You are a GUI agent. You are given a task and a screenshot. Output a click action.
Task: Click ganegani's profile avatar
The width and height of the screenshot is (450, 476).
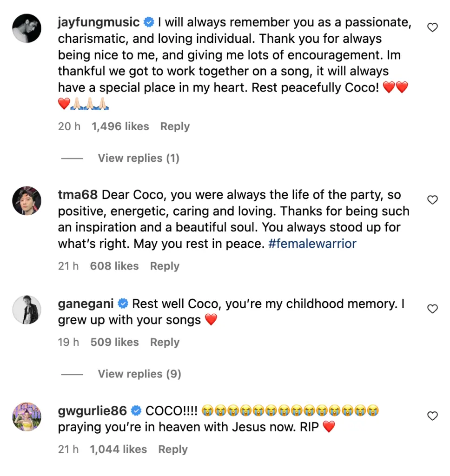(26, 309)
